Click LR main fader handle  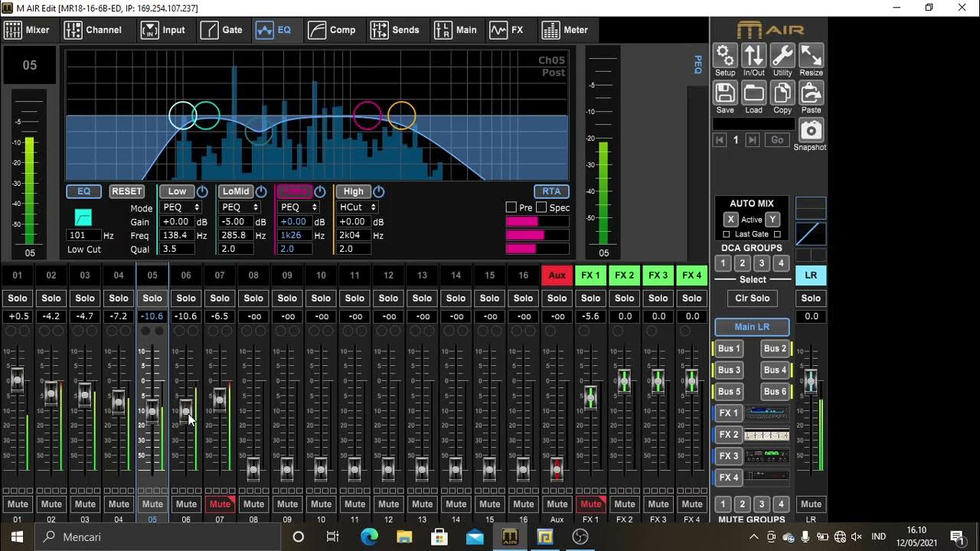pos(811,380)
